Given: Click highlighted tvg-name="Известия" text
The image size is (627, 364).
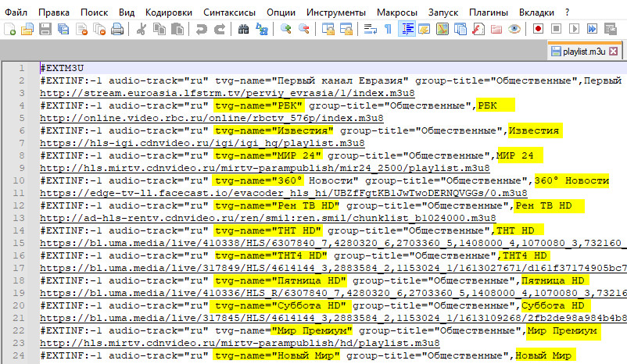Looking at the screenshot, I should (x=274, y=130).
